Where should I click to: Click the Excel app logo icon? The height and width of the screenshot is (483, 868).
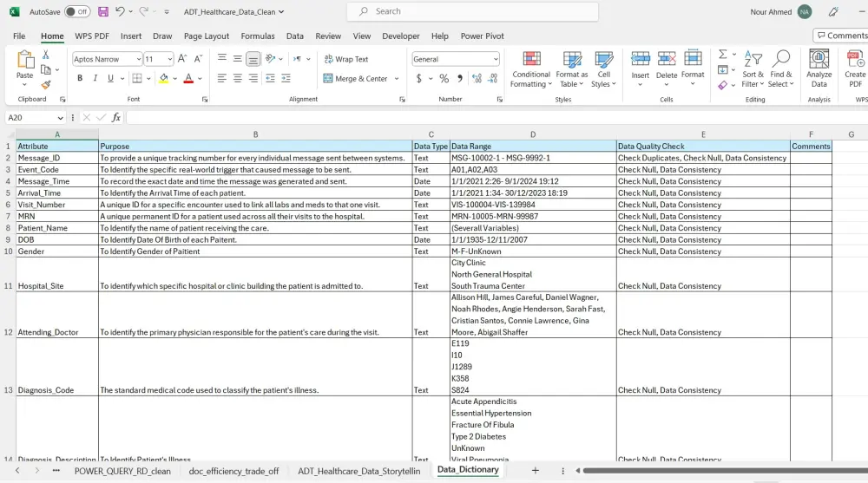pos(15,11)
